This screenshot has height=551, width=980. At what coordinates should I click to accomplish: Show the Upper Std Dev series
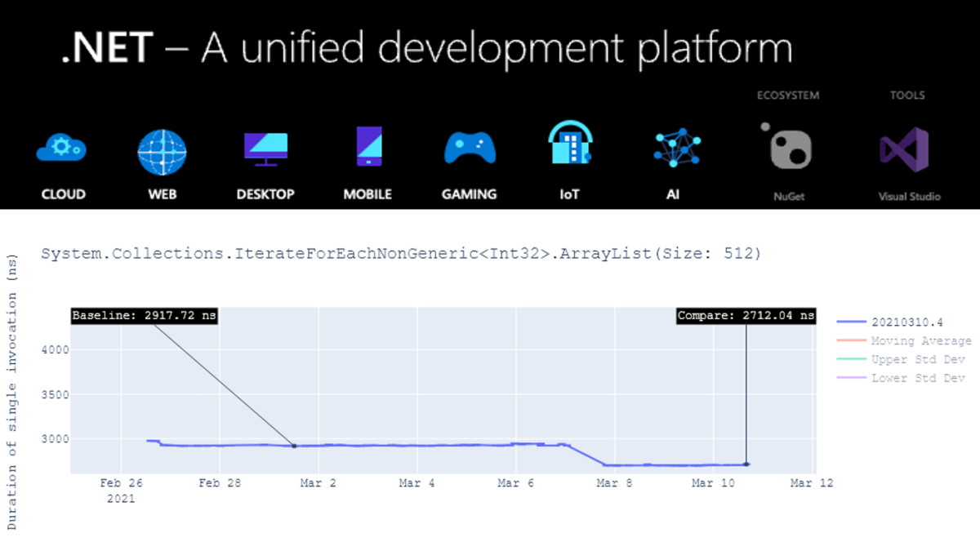(901, 360)
